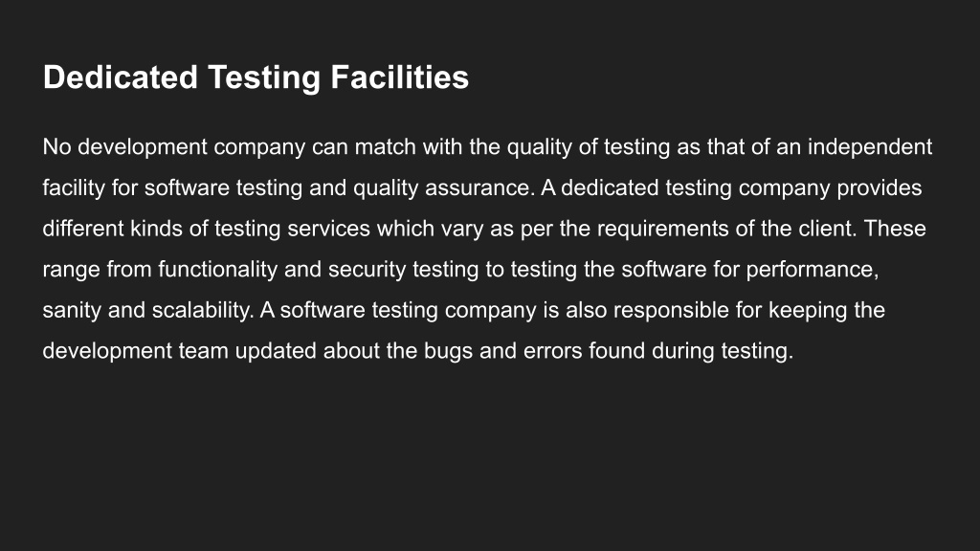The image size is (980, 551).
Task: Click the word "independent" in the first line
Action: click(870, 148)
